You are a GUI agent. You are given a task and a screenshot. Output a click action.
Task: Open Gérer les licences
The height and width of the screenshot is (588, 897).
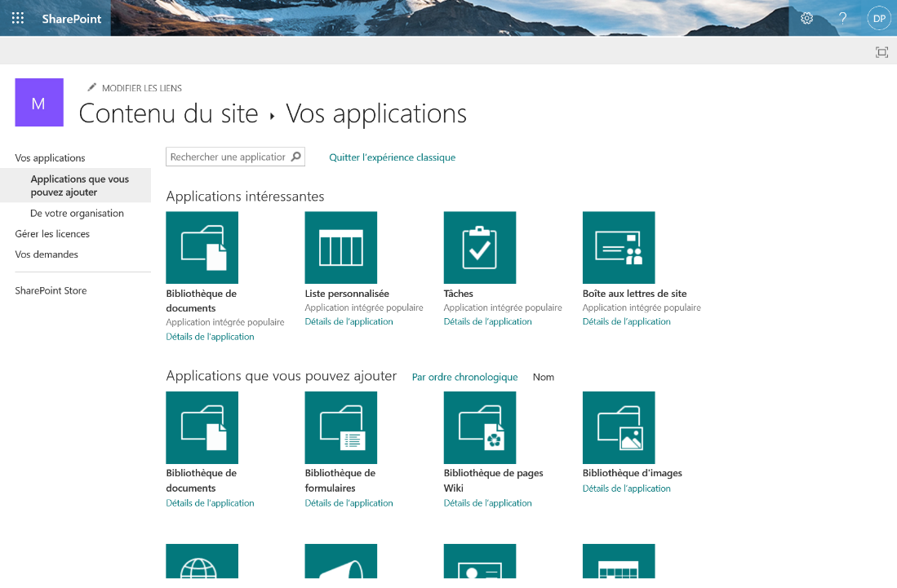52,234
